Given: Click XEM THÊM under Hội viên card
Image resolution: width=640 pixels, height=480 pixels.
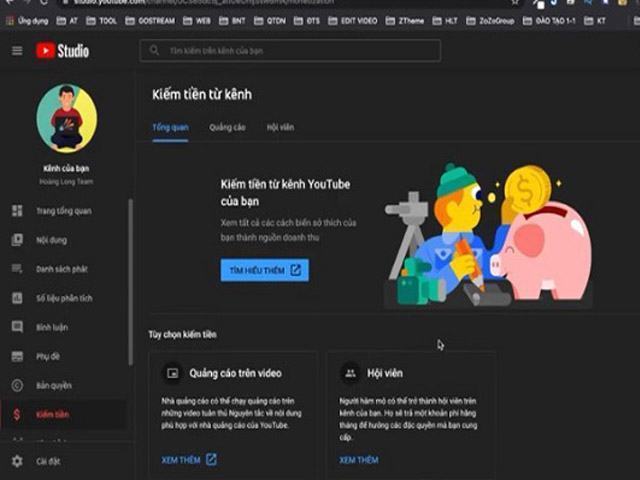Looking at the screenshot, I should point(359,460).
